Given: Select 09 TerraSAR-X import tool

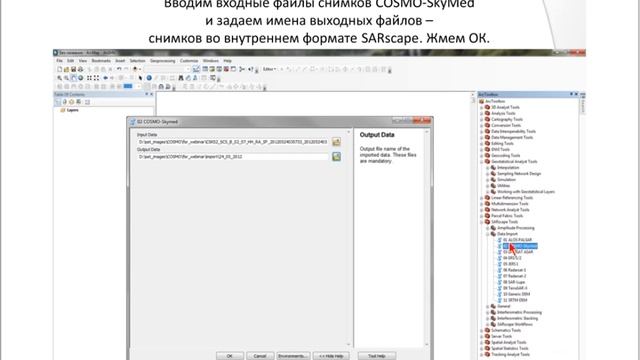Looking at the screenshot, I should tap(515, 288).
